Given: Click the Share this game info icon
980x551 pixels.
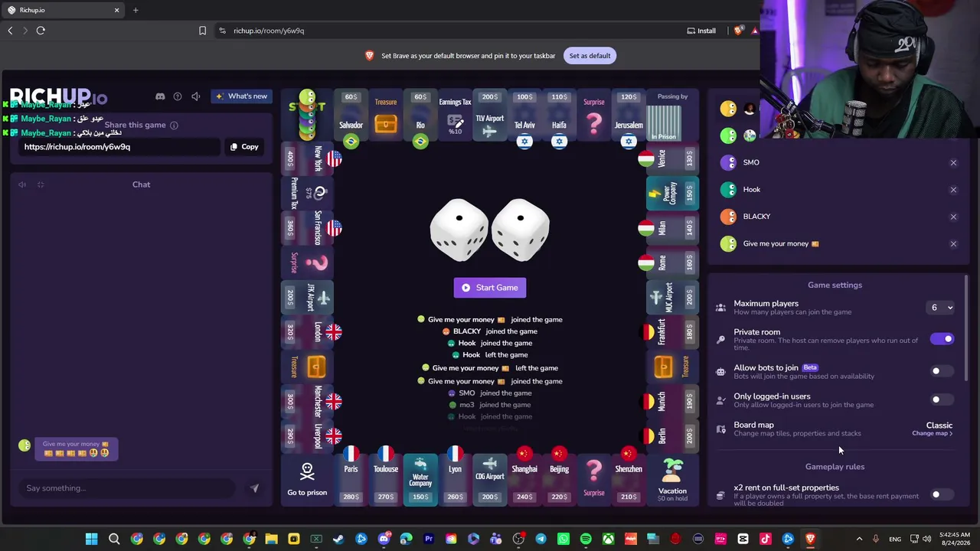Looking at the screenshot, I should coord(174,126).
